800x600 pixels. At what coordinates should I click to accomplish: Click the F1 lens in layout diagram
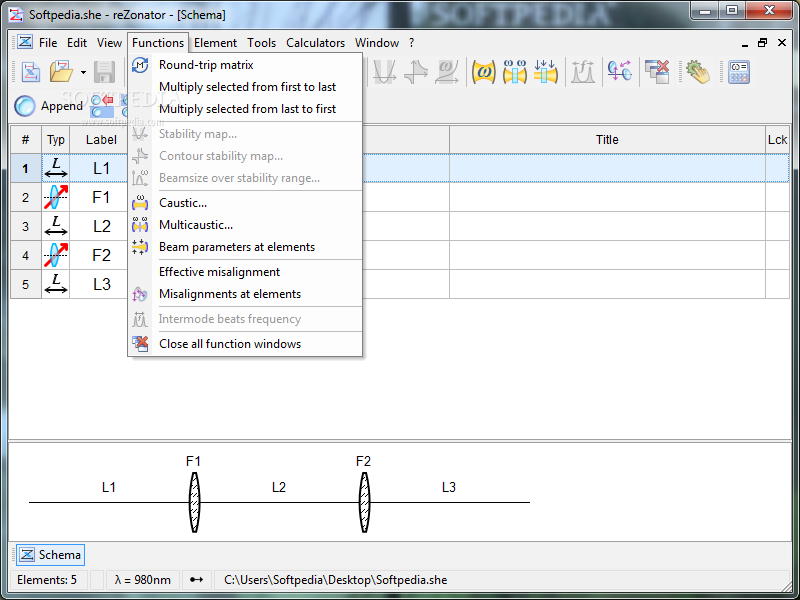[x=194, y=502]
